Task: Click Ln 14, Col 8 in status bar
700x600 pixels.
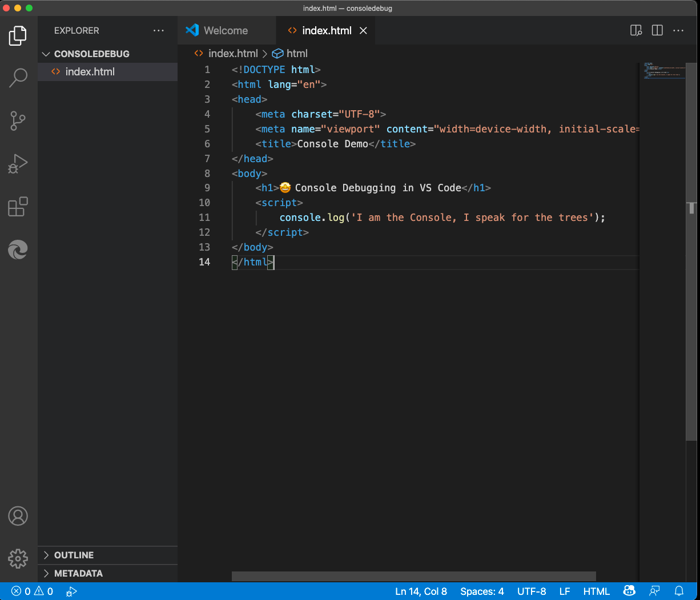Action: point(421,591)
